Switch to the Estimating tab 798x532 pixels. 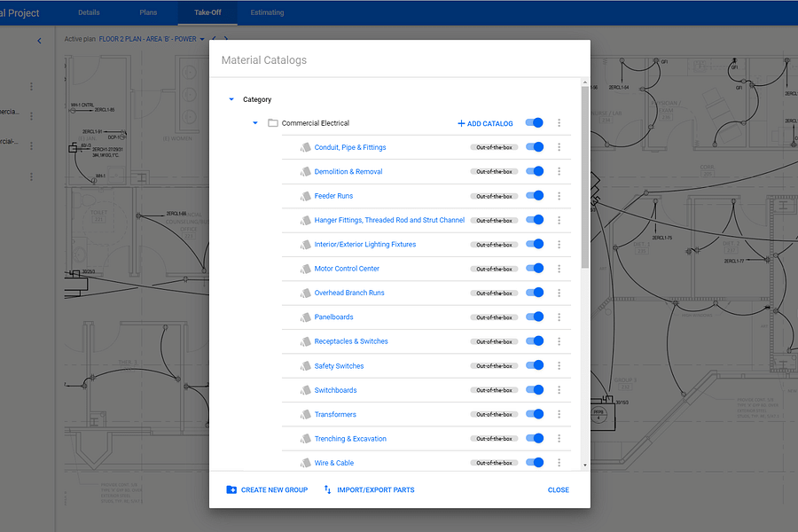tap(266, 12)
